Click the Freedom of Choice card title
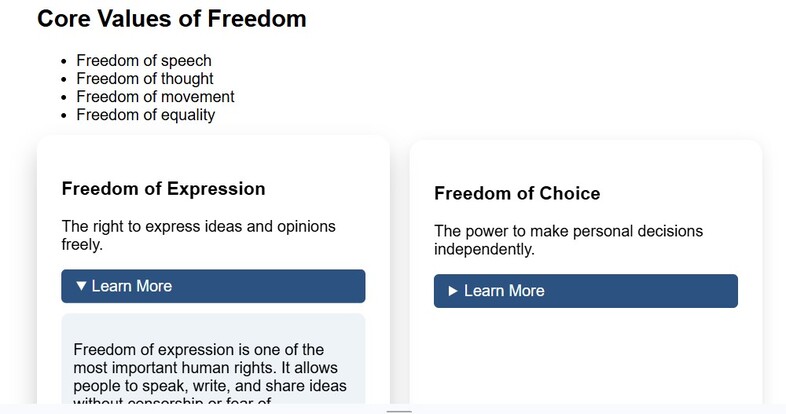 coord(517,194)
